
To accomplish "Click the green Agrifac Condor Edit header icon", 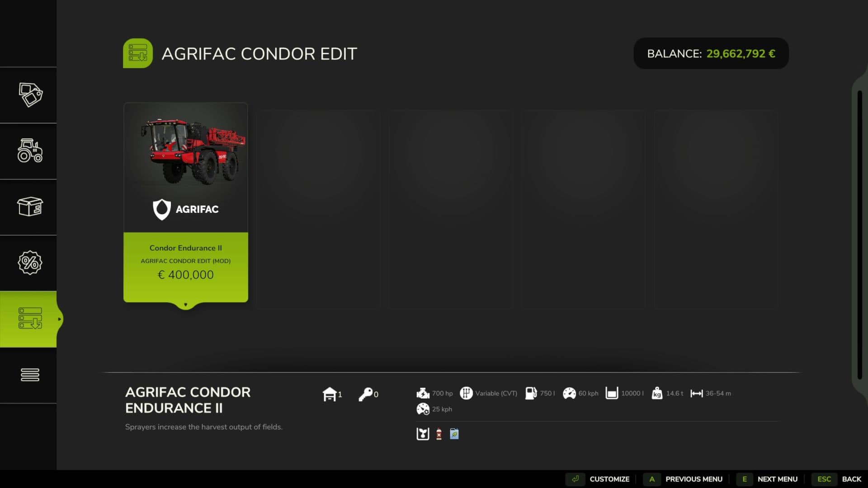I will click(x=138, y=53).
